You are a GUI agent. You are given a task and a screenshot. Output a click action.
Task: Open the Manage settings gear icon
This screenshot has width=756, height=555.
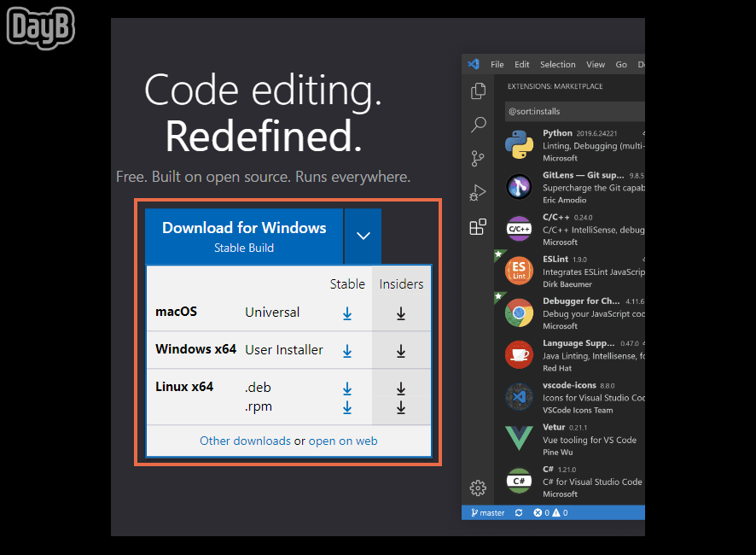[478, 488]
